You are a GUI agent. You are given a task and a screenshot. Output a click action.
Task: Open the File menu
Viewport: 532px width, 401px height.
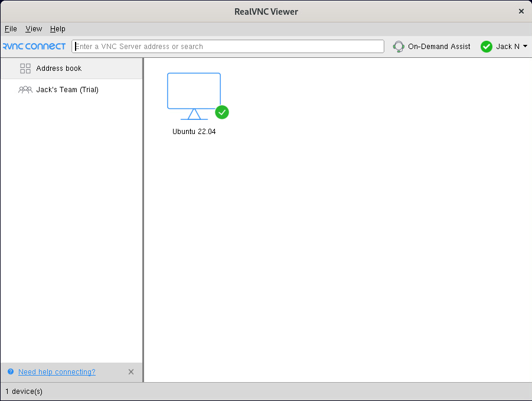[x=11, y=29]
